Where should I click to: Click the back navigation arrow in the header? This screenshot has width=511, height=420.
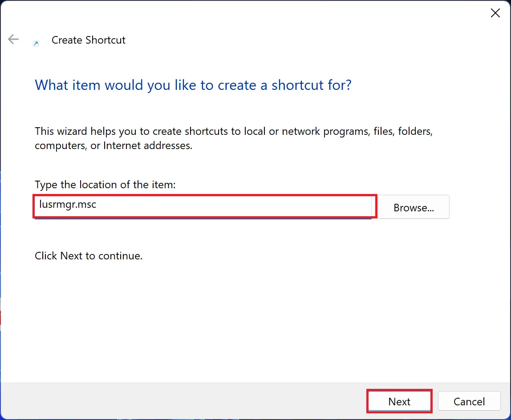coord(13,39)
